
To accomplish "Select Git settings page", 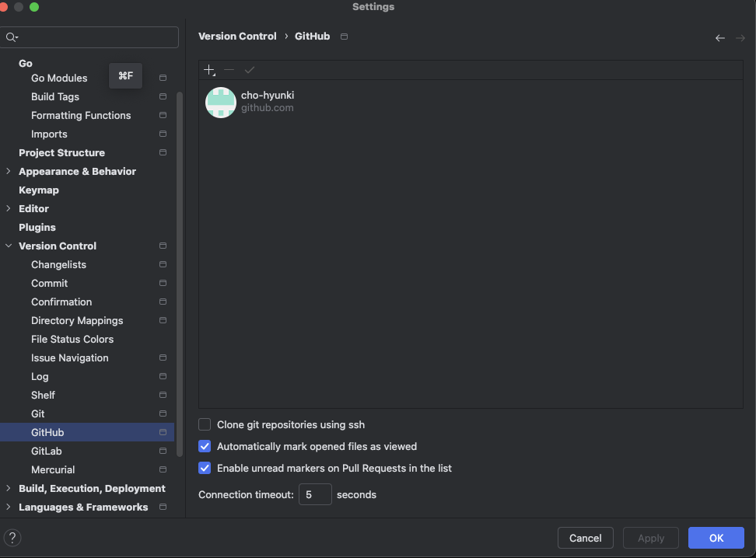I will pyautogui.click(x=37, y=414).
